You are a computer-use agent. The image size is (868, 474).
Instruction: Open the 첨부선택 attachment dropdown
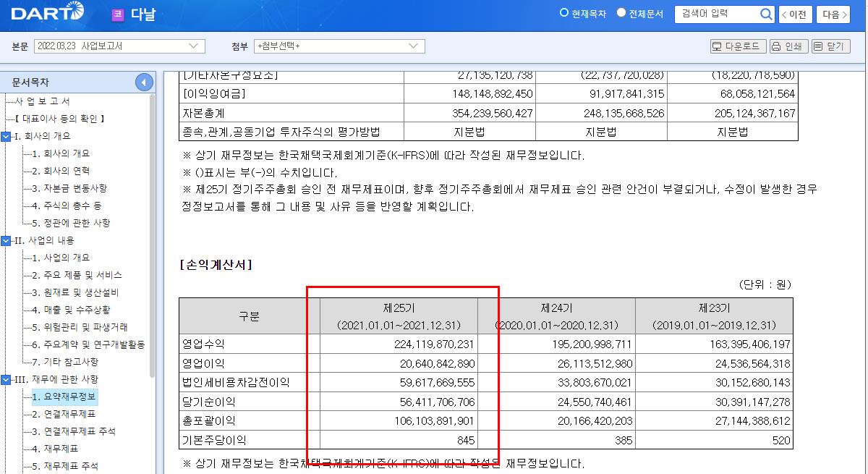click(x=339, y=46)
